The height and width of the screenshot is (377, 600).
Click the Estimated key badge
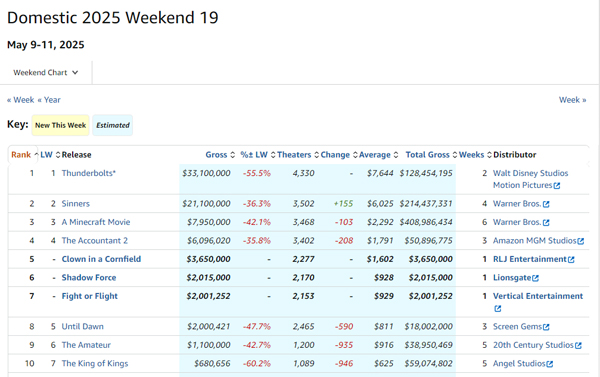[112, 125]
